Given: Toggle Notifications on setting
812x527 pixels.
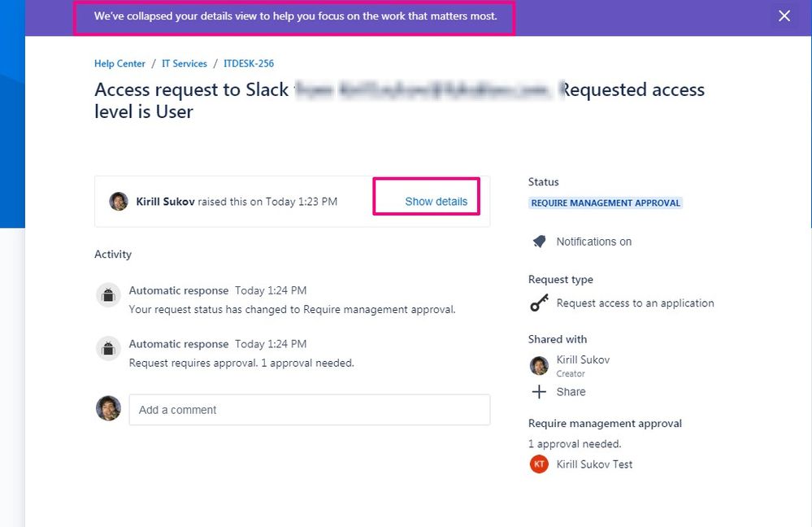Looking at the screenshot, I should [594, 242].
